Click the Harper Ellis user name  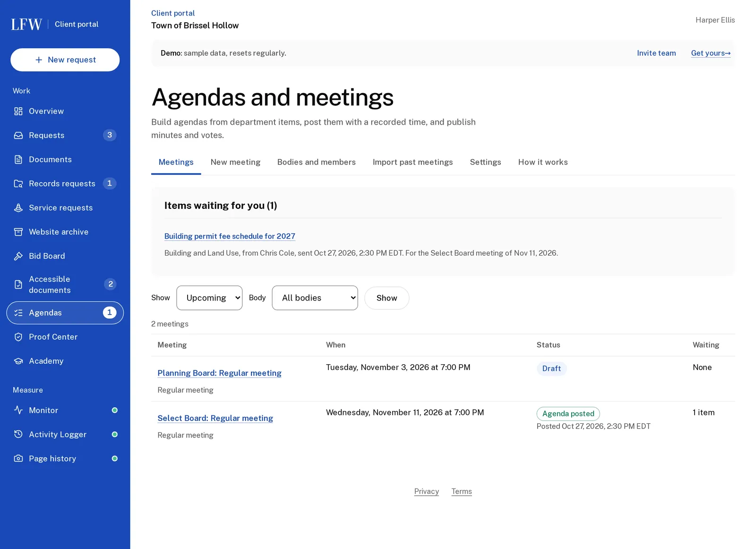[715, 20]
